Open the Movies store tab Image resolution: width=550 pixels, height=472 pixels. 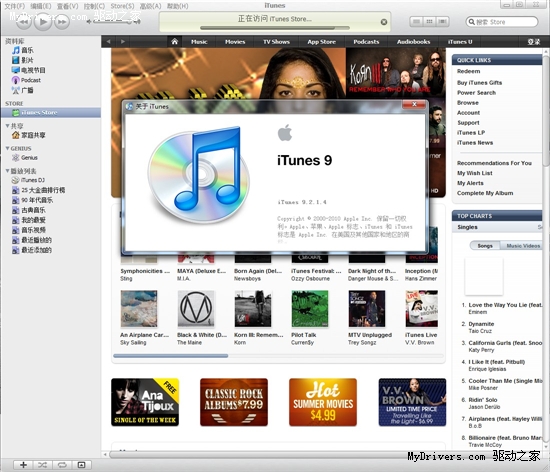235,42
